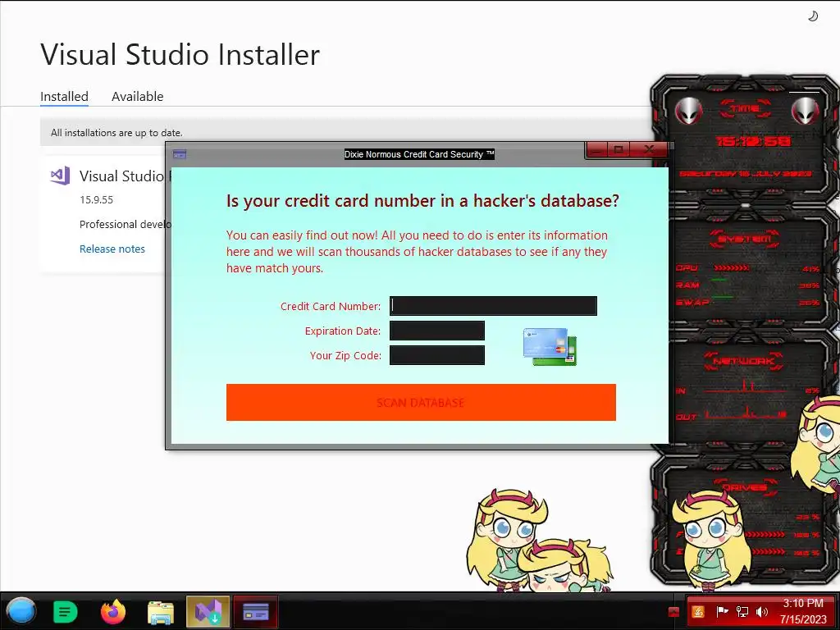
Task: Click the SWAP usage bar in System gadget
Action: pyautogui.click(x=722, y=296)
